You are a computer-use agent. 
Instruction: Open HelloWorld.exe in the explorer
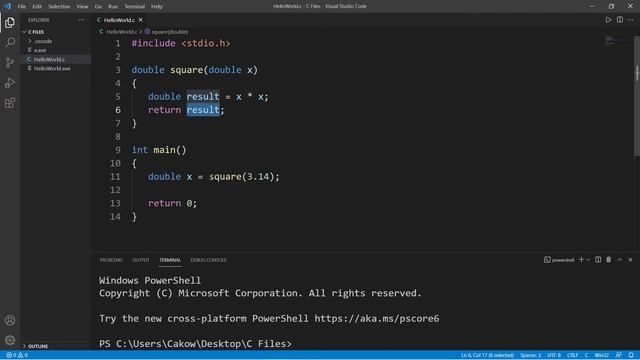pos(52,69)
